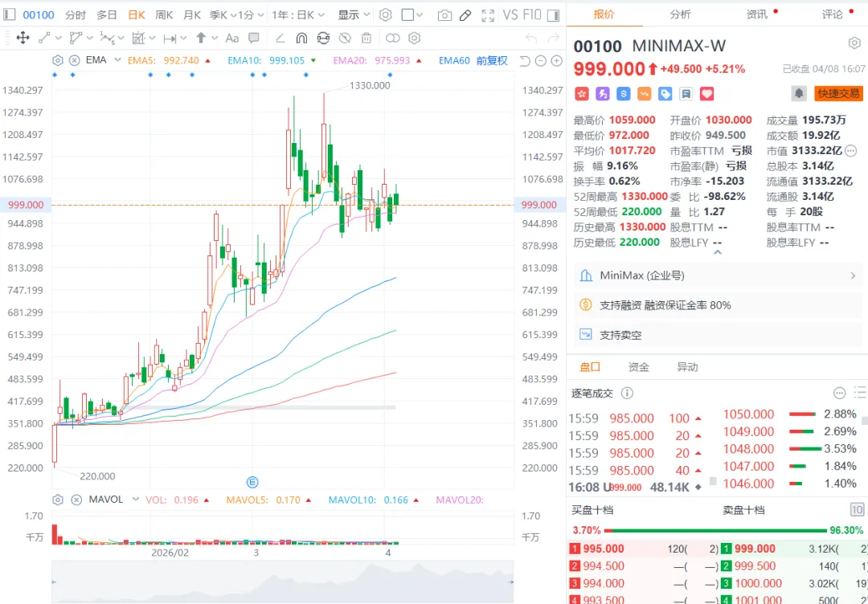The height and width of the screenshot is (604, 868).
Task: Open MAVOL indicator settings gear
Action: (58, 500)
